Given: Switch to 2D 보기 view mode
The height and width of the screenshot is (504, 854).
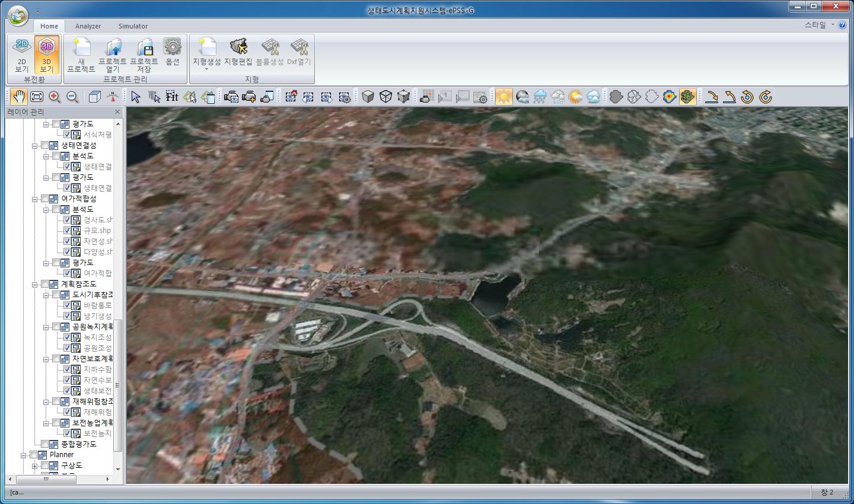Looking at the screenshot, I should point(22,55).
